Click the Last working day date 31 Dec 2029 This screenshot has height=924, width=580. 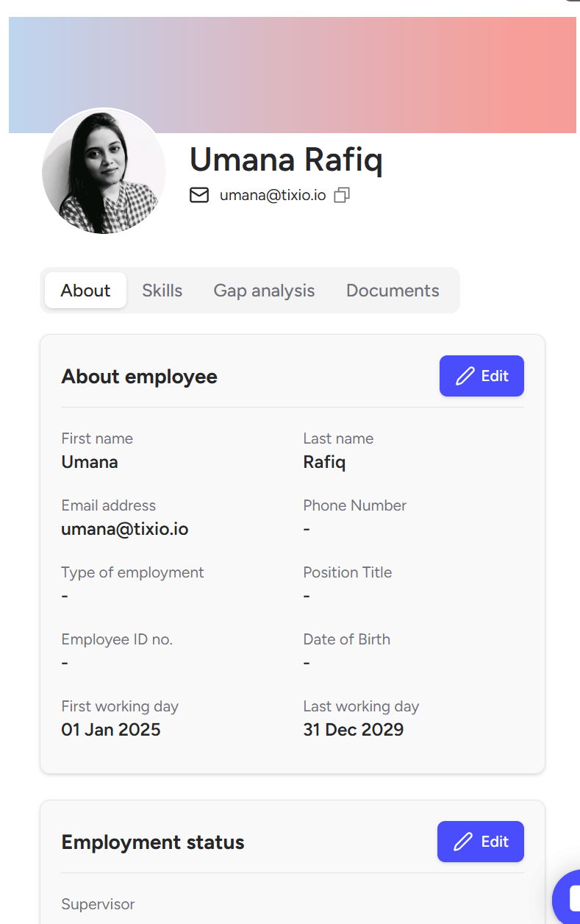(x=354, y=730)
